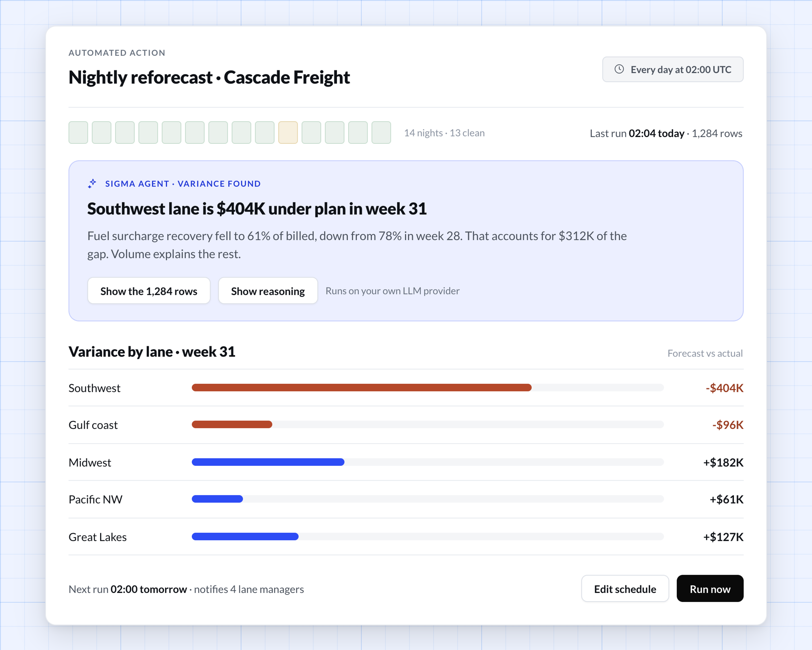Select the last night square in run history
This screenshot has height=650, width=812.
[x=381, y=133]
